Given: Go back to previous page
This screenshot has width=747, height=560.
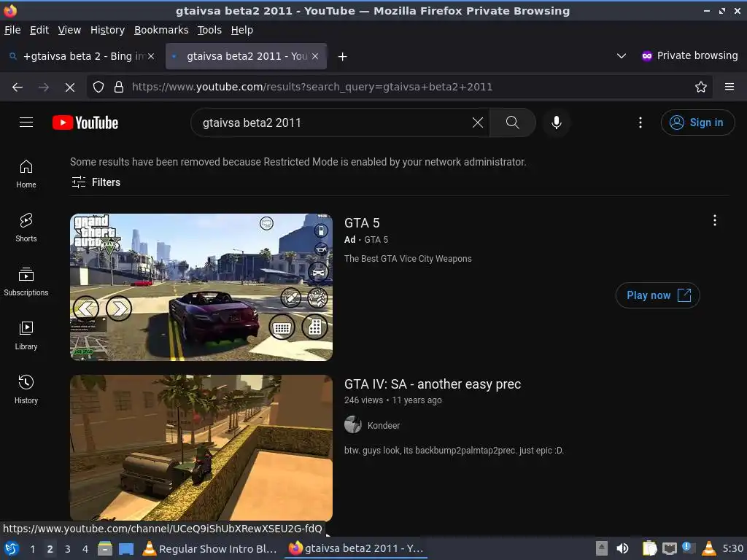Looking at the screenshot, I should coord(18,87).
